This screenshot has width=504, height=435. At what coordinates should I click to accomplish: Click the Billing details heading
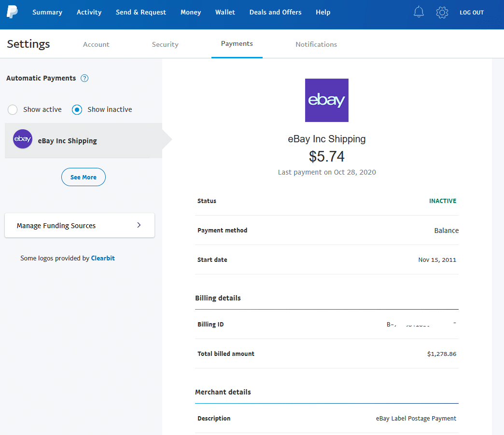(218, 298)
